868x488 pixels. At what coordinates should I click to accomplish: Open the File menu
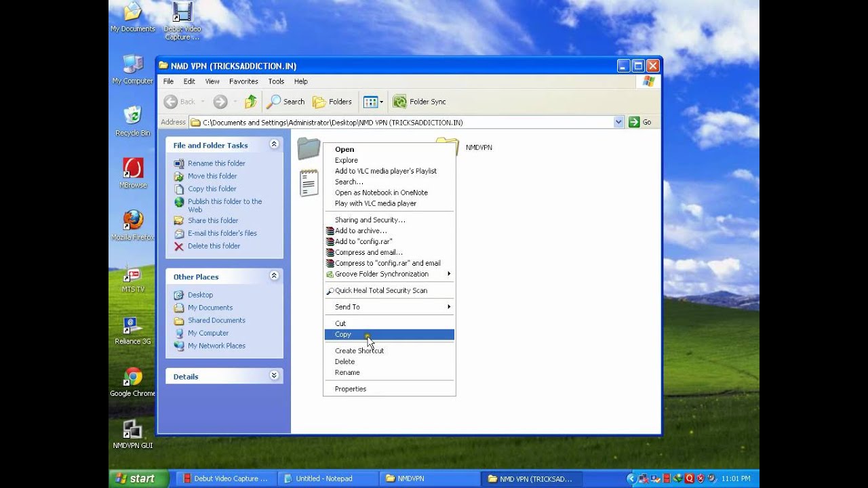pos(168,81)
